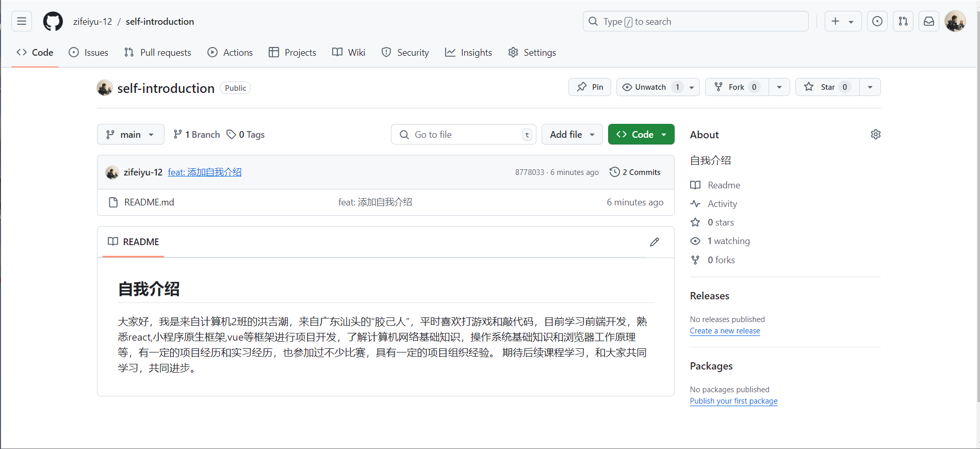Image resolution: width=980 pixels, height=449 pixels.
Task: View the 0 forks link
Action: click(x=712, y=260)
